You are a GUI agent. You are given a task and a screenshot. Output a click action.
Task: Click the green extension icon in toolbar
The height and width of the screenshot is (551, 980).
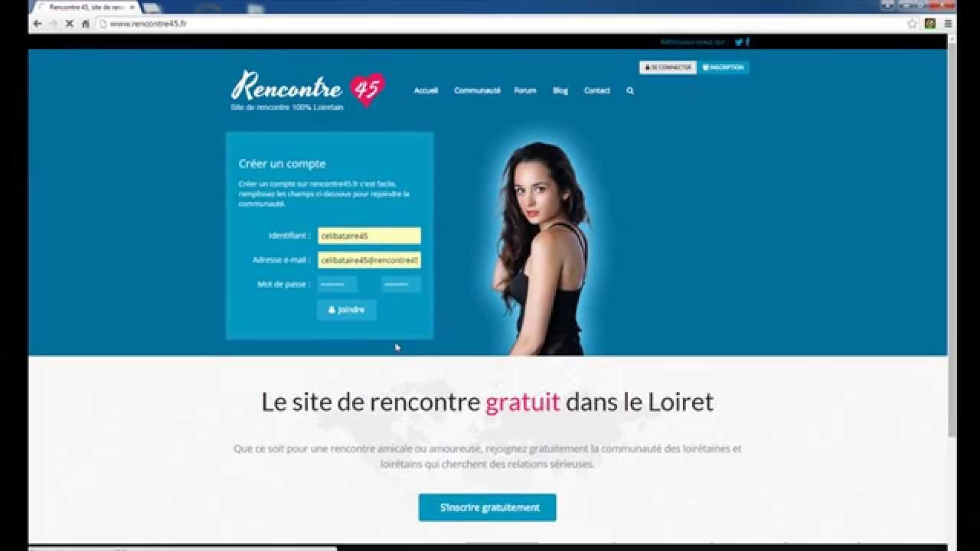pos(930,24)
